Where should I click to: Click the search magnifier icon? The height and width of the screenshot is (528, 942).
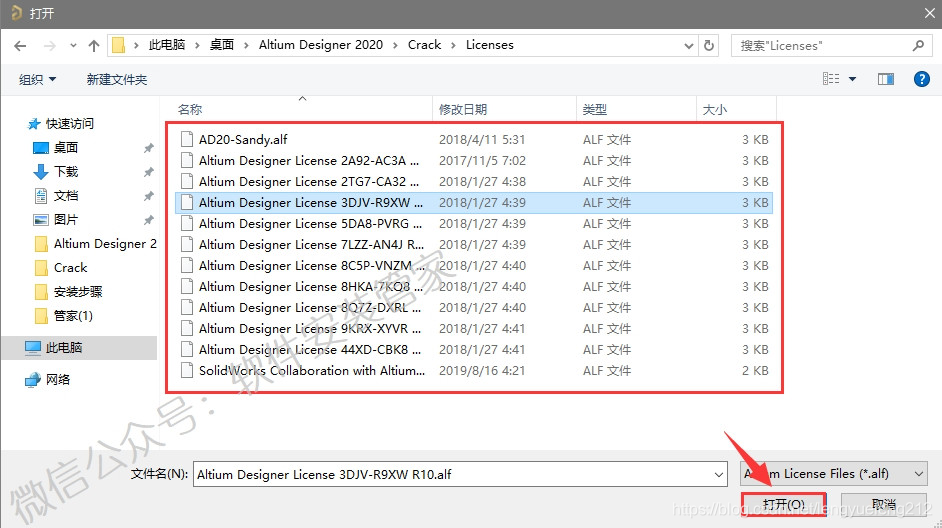(x=918, y=46)
